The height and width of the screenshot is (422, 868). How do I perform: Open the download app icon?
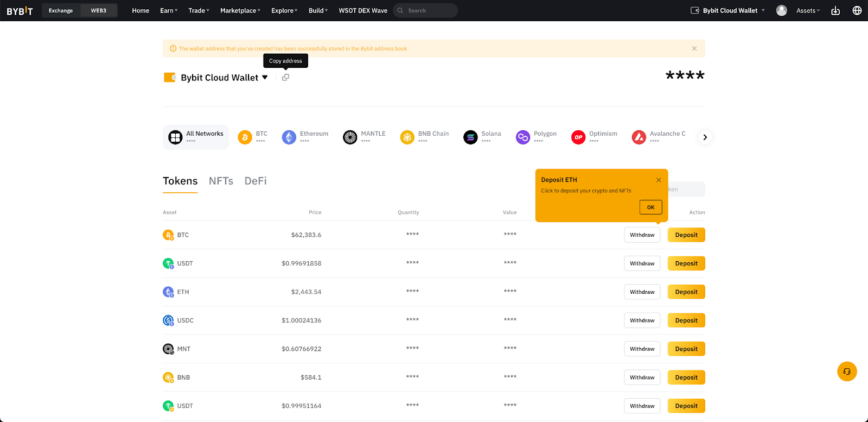coord(835,10)
